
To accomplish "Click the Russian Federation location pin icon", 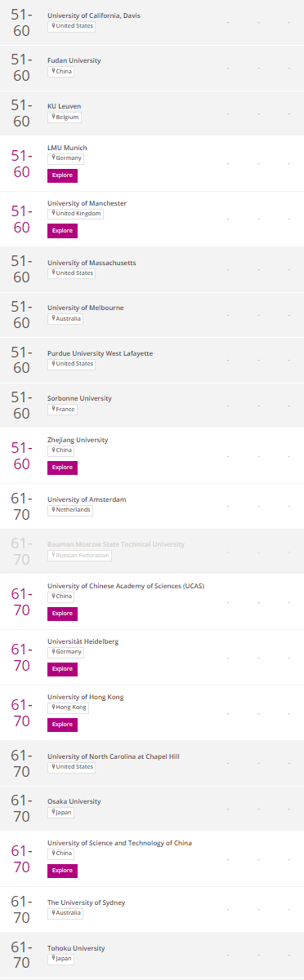I will point(53,555).
